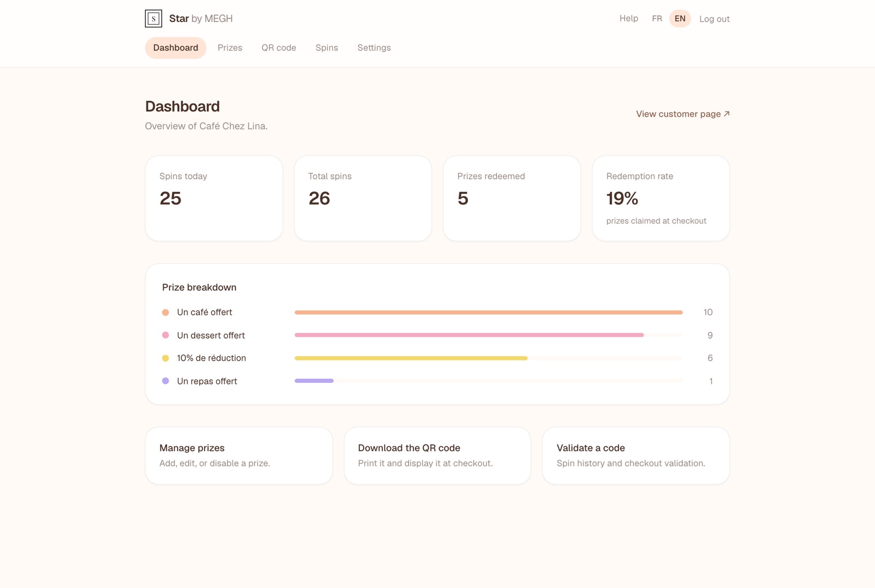This screenshot has width=875, height=588.
Task: Open View customer page link
Action: coord(683,114)
